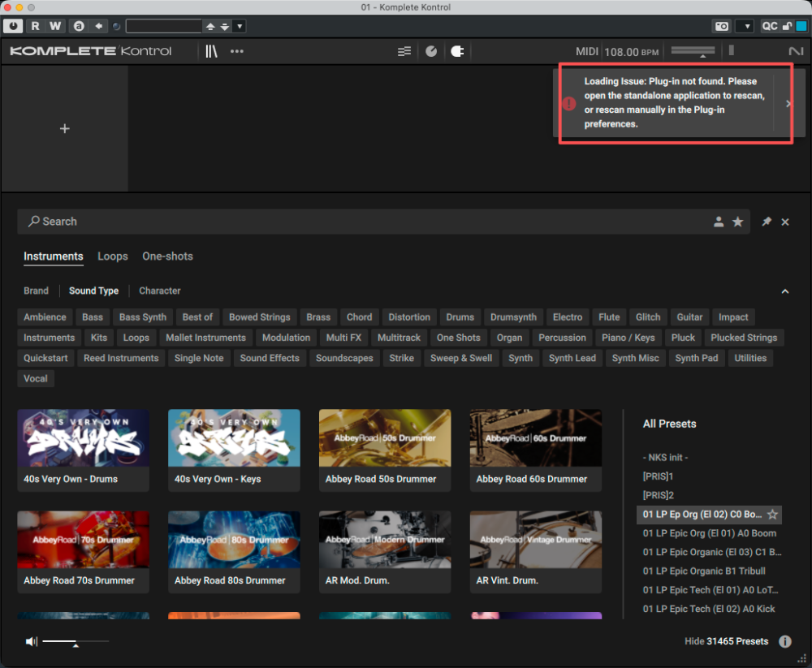Load previous preset with up arrow

210,27
